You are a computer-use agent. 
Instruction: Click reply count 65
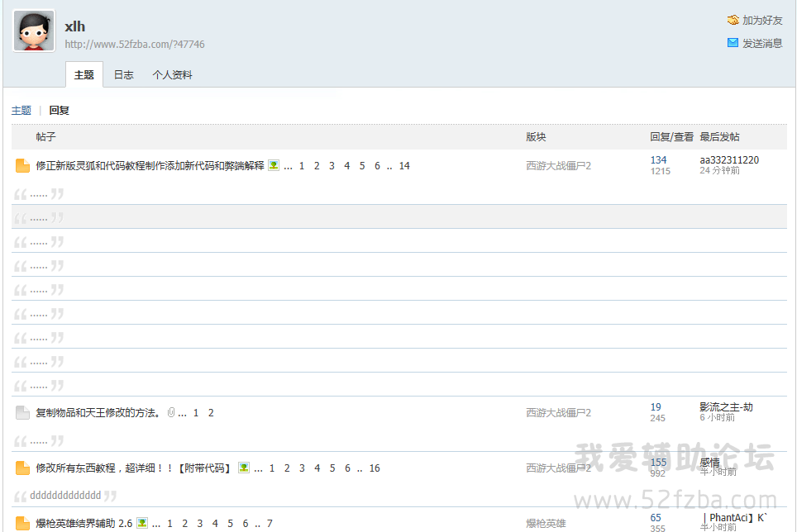[656, 518]
